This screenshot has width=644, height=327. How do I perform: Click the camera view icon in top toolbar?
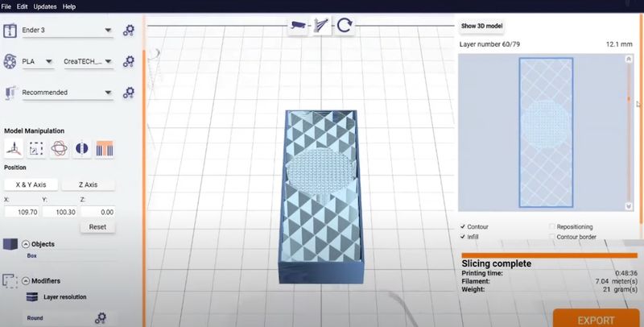pos(299,26)
